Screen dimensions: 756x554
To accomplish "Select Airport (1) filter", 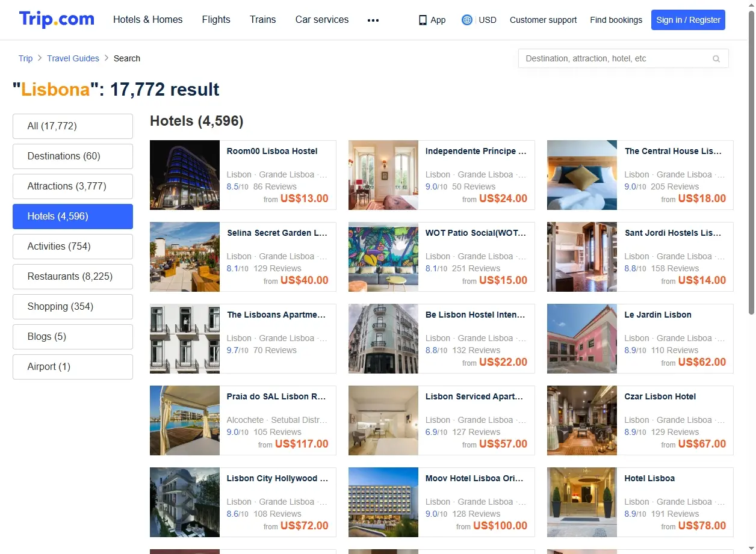I will (73, 367).
